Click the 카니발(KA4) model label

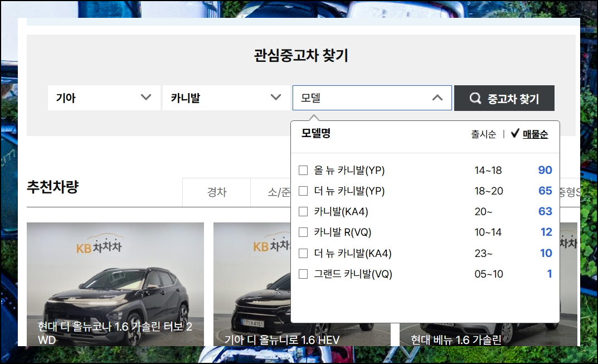click(x=341, y=211)
